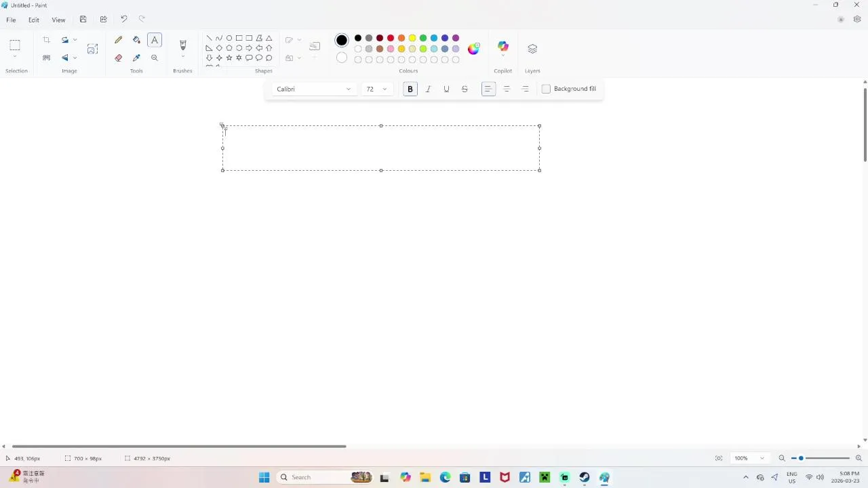The width and height of the screenshot is (868, 488).
Task: Select the Oval shape
Action: [229, 38]
